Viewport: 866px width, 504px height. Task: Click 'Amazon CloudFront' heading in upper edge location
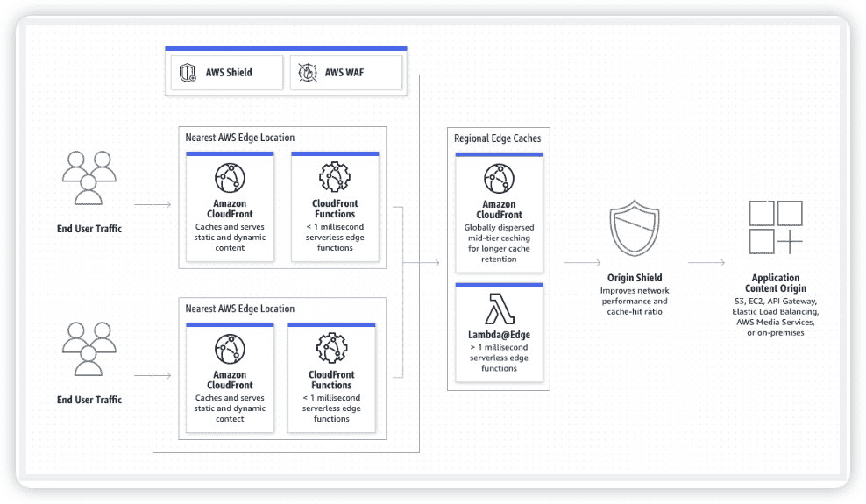pos(230,209)
